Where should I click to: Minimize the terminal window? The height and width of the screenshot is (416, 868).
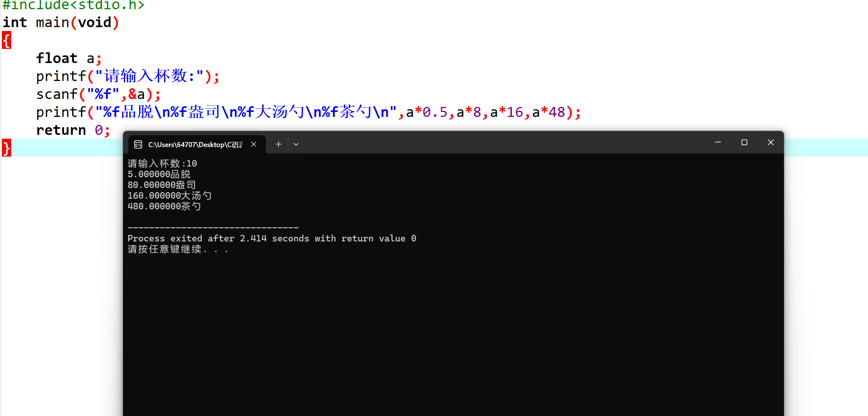(x=718, y=142)
